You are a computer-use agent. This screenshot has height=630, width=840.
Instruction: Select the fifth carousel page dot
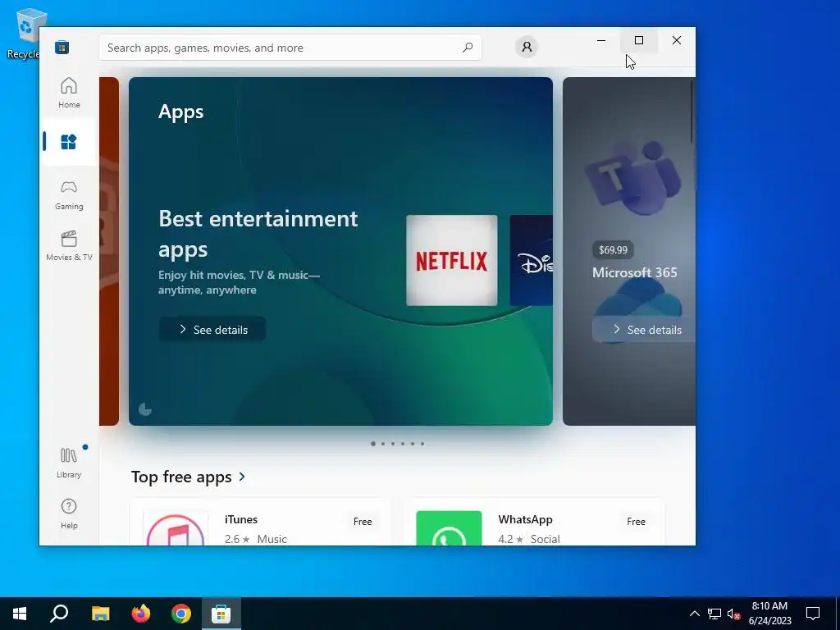pyautogui.click(x=413, y=444)
